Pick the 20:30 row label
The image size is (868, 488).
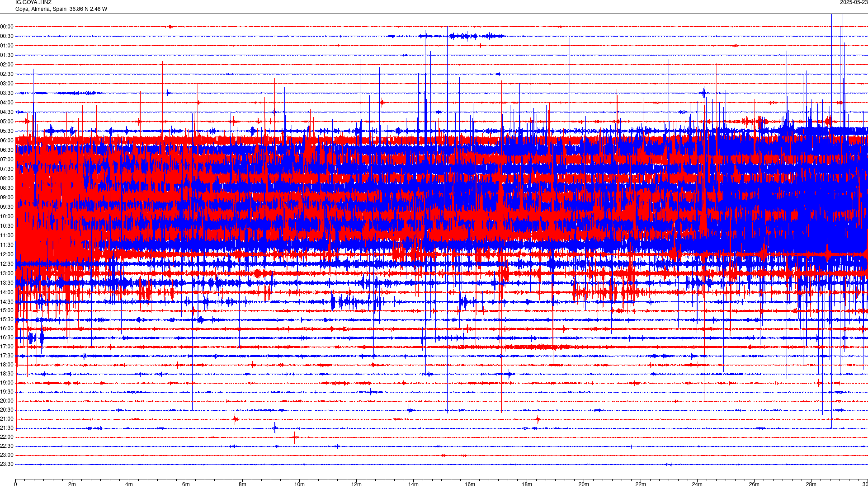[7, 410]
